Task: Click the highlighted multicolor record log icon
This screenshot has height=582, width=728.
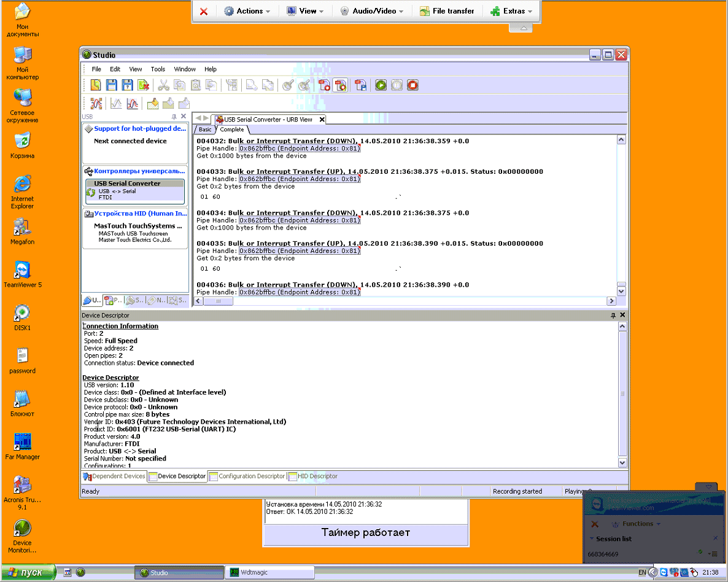Action: coord(340,85)
